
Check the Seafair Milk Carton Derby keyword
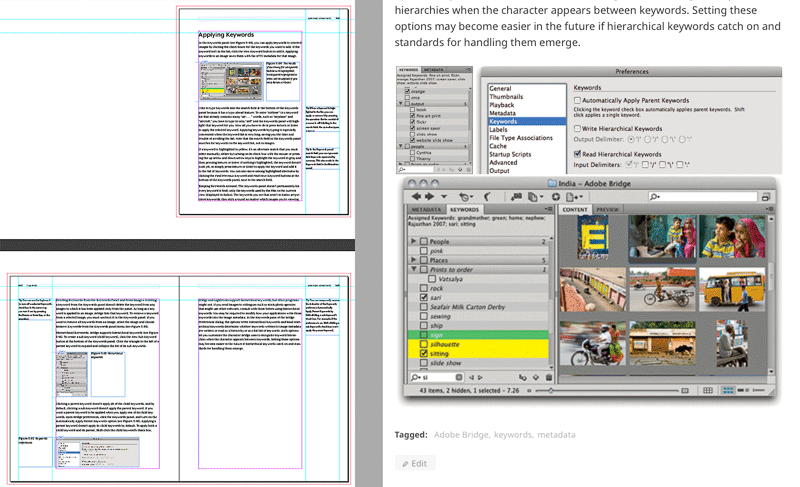pos(423,307)
